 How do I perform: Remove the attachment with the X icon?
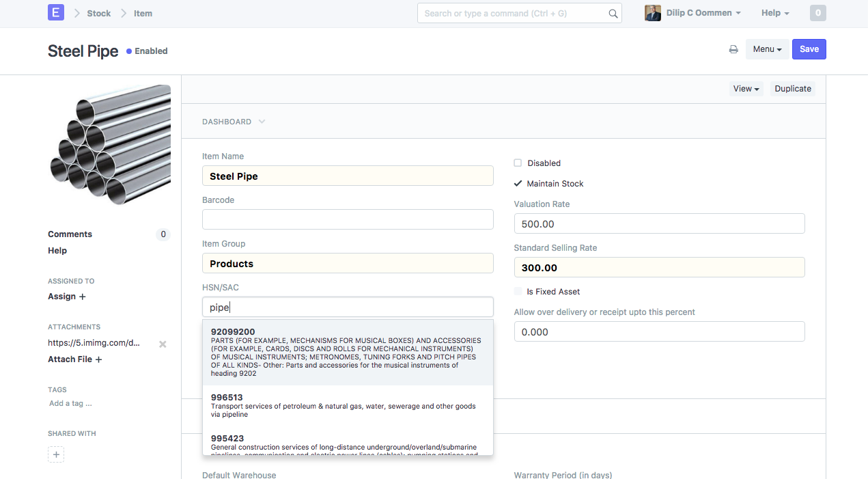(163, 344)
